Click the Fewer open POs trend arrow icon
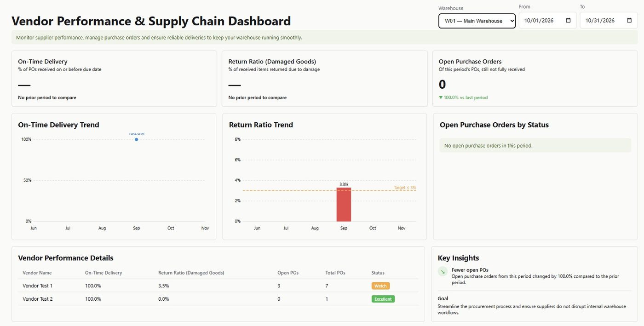This screenshot has height=326, width=644. point(443,272)
